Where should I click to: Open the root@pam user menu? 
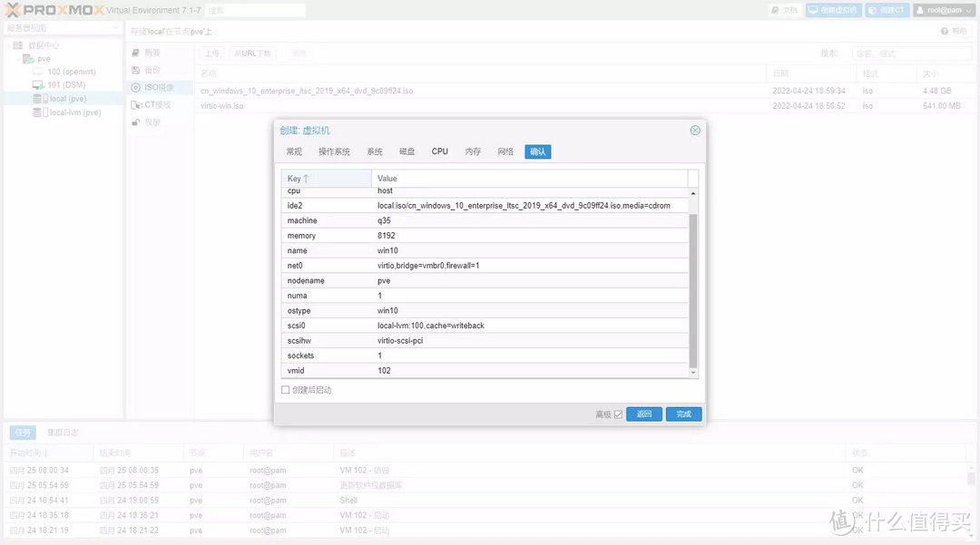pos(944,10)
